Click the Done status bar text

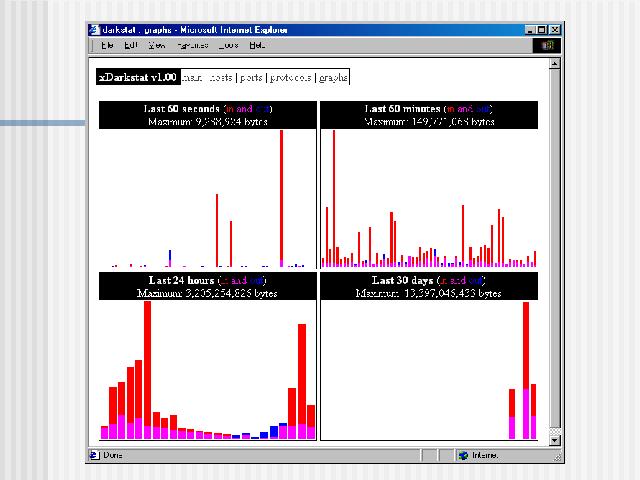pyautogui.click(x=112, y=455)
